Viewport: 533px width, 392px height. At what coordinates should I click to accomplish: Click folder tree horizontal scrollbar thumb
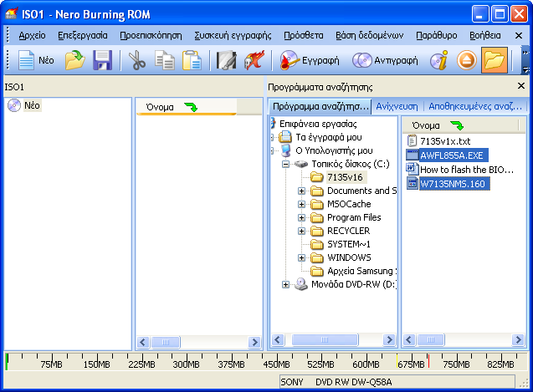[x=325, y=339]
